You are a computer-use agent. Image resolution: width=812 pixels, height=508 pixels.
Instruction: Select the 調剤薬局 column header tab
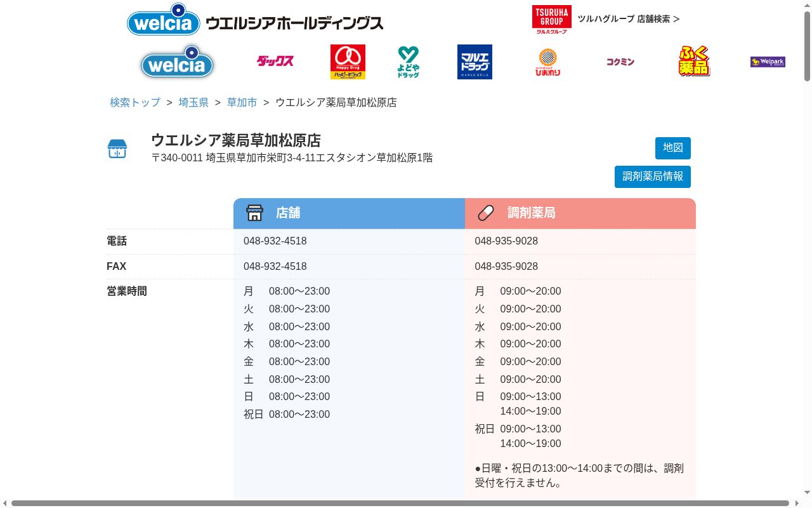point(580,213)
